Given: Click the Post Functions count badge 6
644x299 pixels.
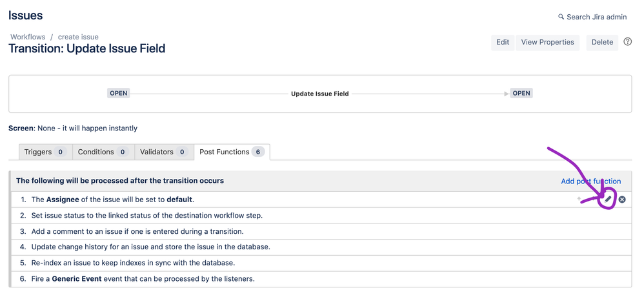Looking at the screenshot, I should point(258,152).
